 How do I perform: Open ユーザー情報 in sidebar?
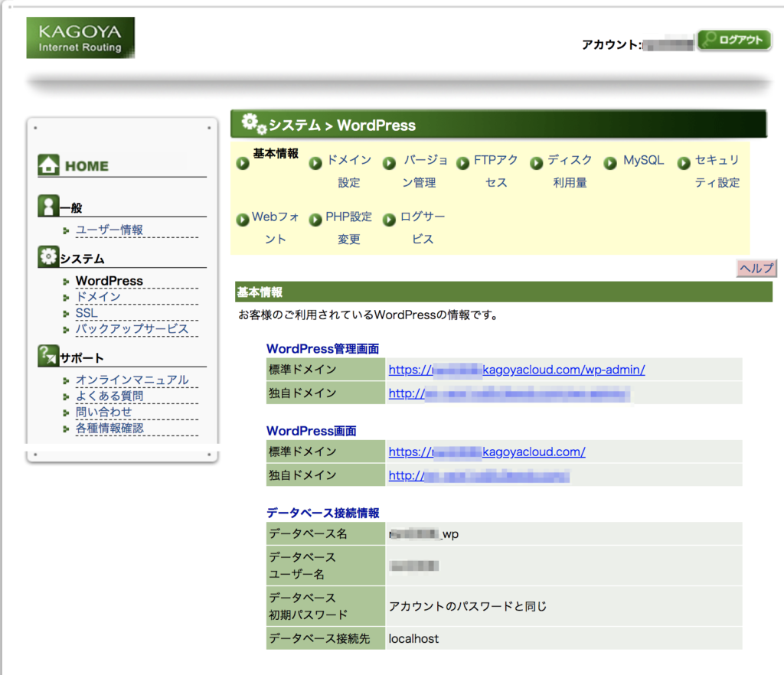pos(109,230)
